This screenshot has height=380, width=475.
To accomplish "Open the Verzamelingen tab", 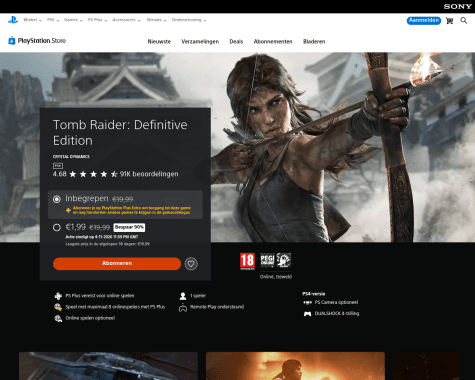I will click(200, 42).
